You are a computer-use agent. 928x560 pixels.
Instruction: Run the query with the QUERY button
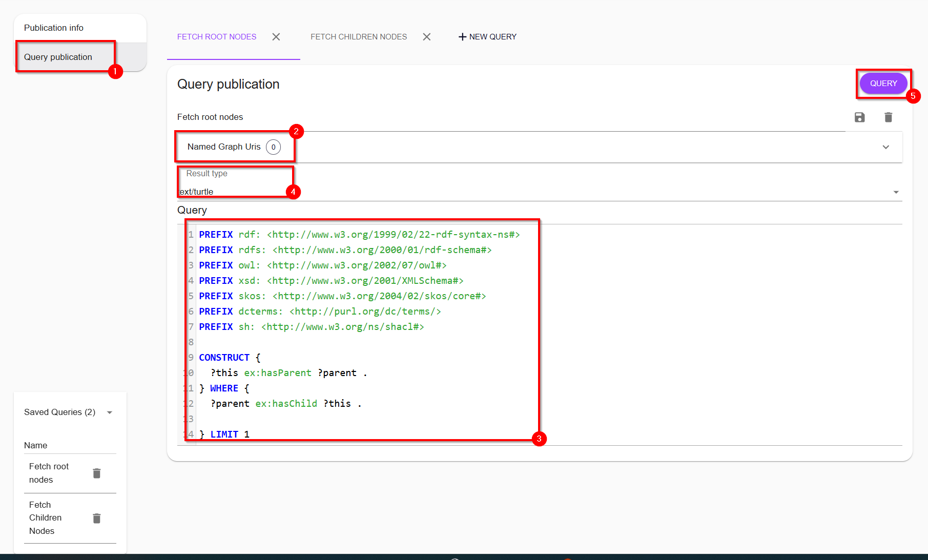(882, 83)
